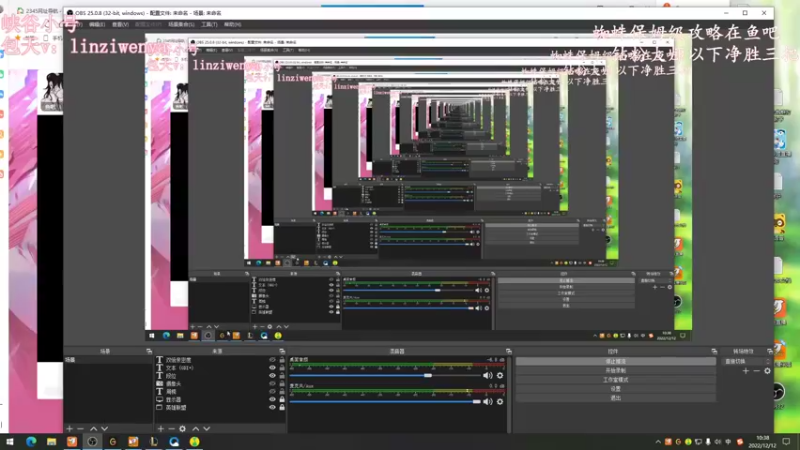Viewport: 800px width, 450px height.
Task: Select the 场景 entry in the main Scenes list
Action: click(108, 360)
